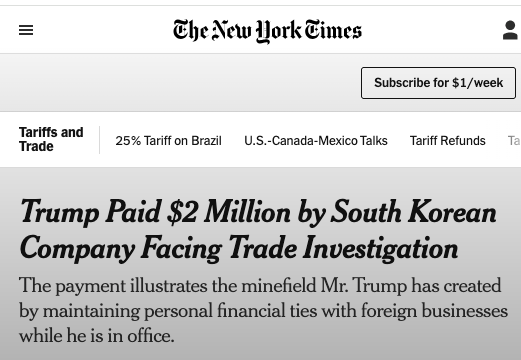Click the article summary paragraph
The image size is (521, 360).
[x=263, y=310]
